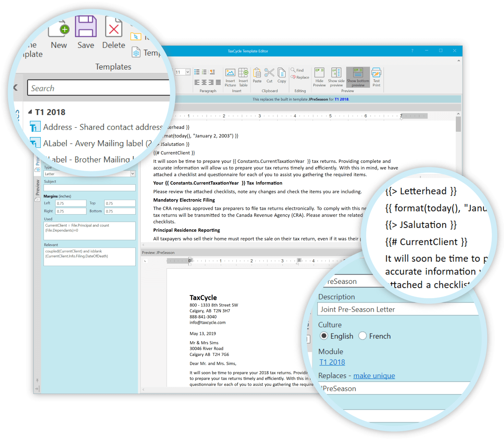Collapse the T1 2018 tree node

(30, 112)
